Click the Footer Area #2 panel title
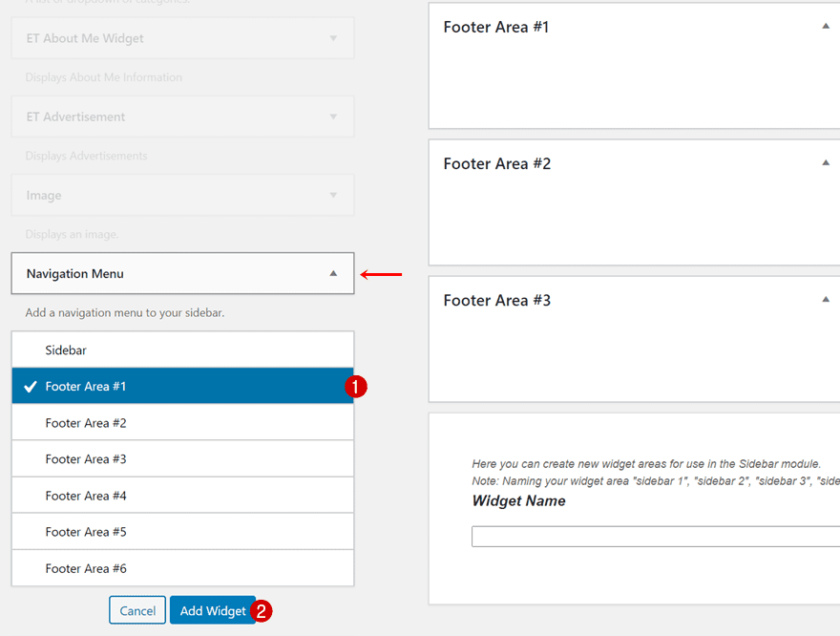Image resolution: width=840 pixels, height=636 pixels. [496, 163]
